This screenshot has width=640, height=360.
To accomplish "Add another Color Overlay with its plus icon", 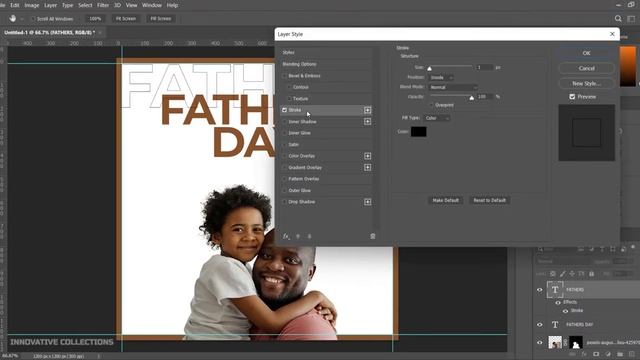I will click(367, 156).
